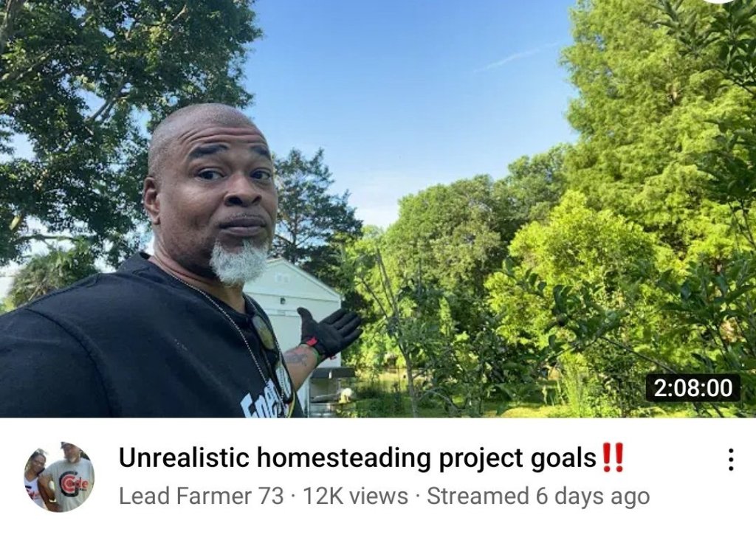The image size is (756, 560).
Task: Open the three-dot more options menu
Action: pyautogui.click(x=731, y=459)
